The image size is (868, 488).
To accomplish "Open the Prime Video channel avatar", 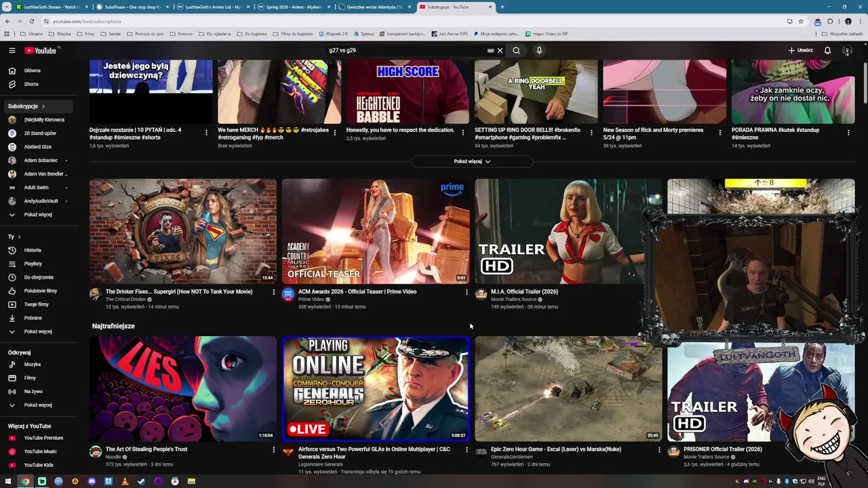I will coord(288,294).
